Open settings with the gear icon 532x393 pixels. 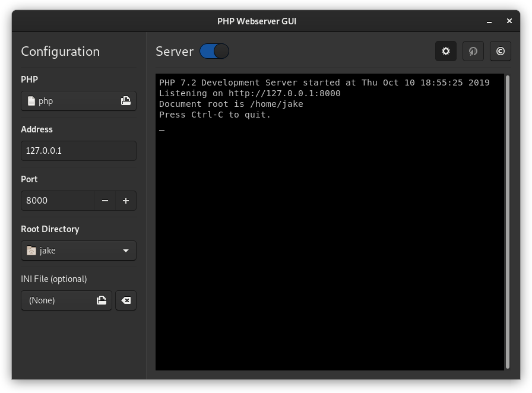pos(446,51)
